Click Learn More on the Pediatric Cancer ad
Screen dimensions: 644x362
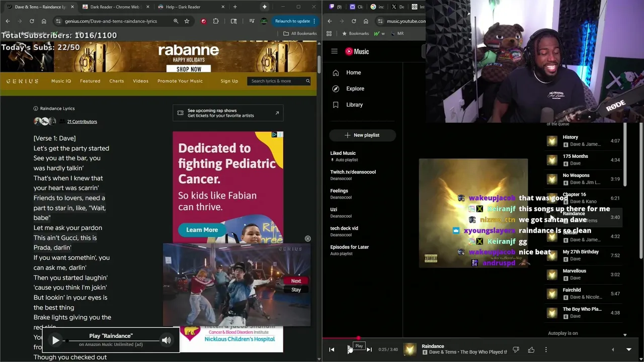point(202,230)
